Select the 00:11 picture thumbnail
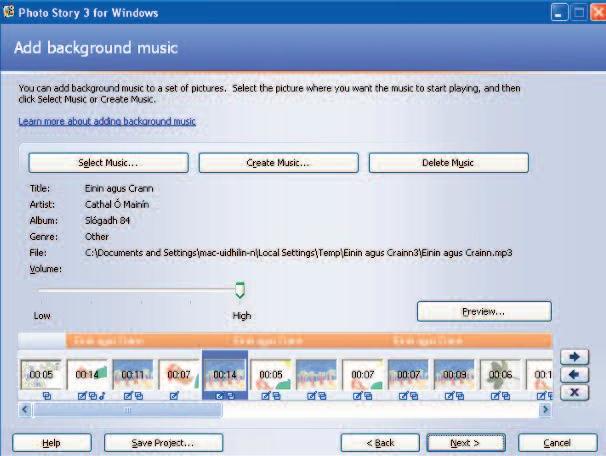Image resolution: width=606 pixels, height=456 pixels. (133, 374)
